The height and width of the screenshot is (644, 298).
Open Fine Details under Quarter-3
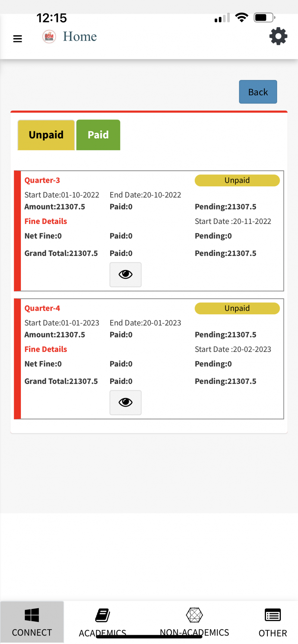(46, 221)
